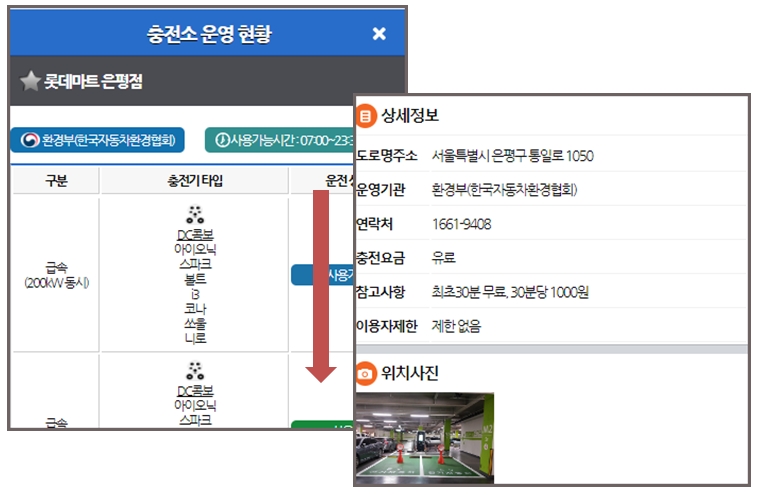Click the 유료 charge fee value

pos(444,258)
